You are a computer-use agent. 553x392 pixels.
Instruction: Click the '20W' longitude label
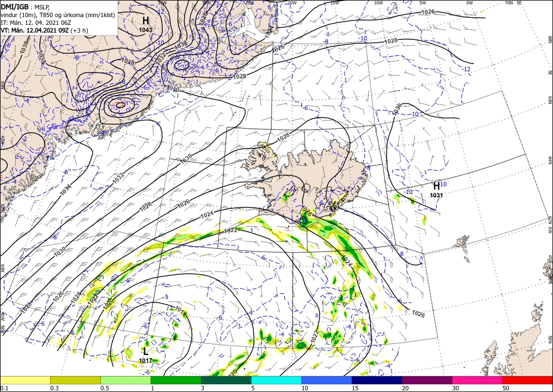tap(291, 2)
